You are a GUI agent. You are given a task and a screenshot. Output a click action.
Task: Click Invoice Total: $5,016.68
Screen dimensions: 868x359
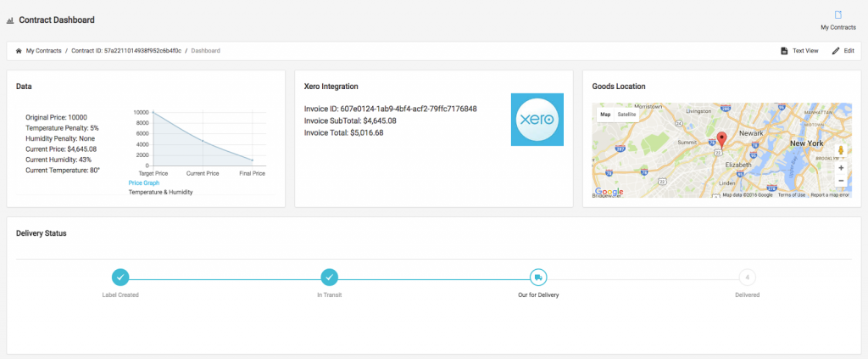pyautogui.click(x=344, y=133)
